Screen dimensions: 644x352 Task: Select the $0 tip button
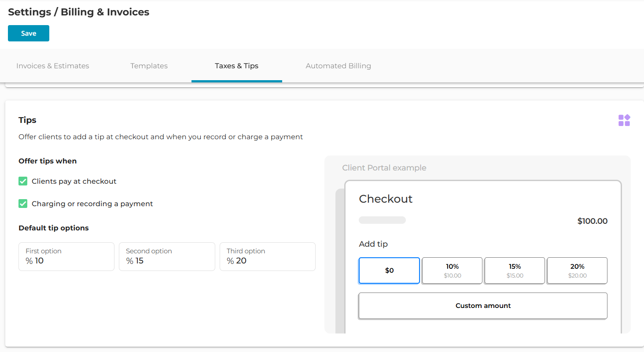point(389,270)
